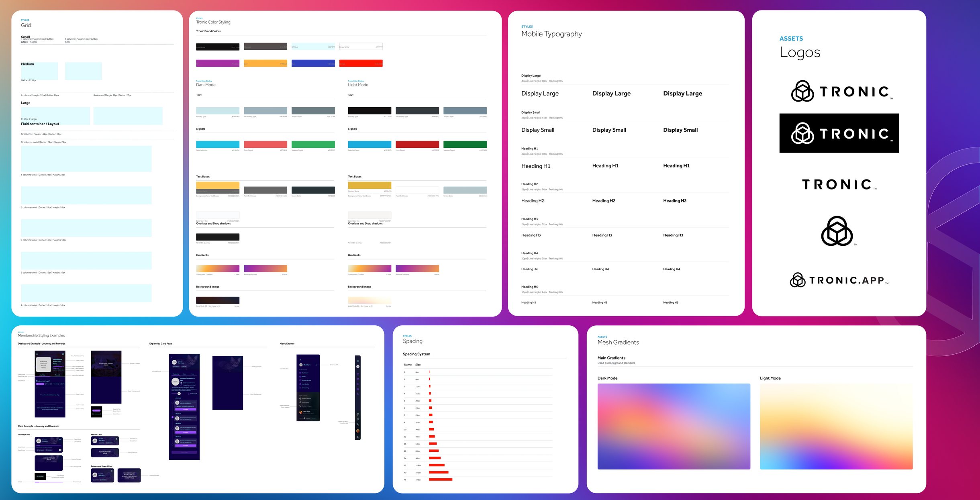This screenshot has height=500, width=980.
Task: Select the Dark Mode Reverse Gradient swatch
Action: tap(265, 269)
